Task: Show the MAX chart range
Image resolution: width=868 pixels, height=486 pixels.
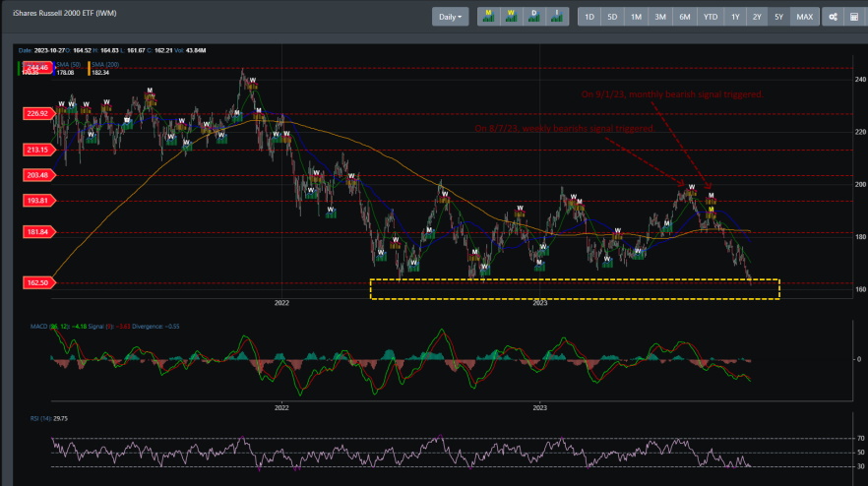Action: tap(804, 17)
